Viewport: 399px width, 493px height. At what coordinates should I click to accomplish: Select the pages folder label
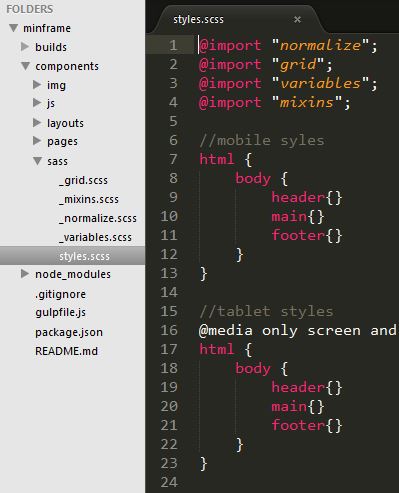(x=62, y=142)
